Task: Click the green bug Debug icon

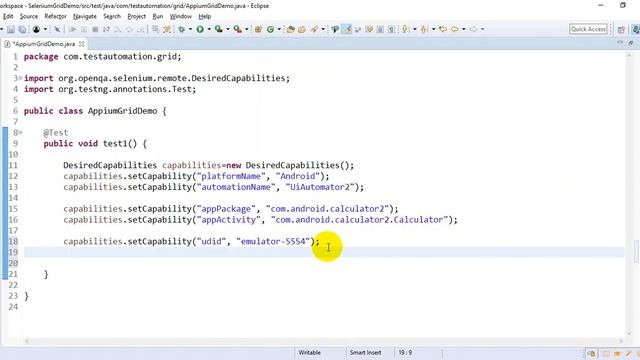Action: point(181,29)
